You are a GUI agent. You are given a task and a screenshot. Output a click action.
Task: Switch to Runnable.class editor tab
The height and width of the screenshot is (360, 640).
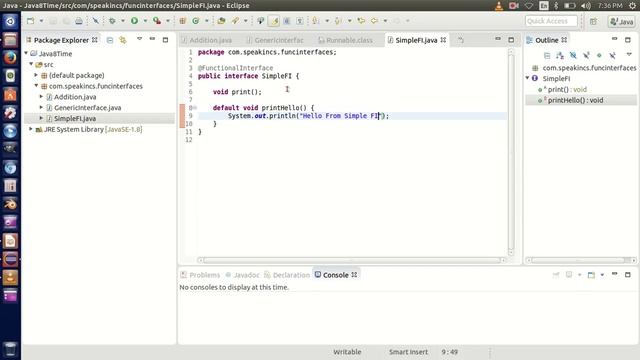pyautogui.click(x=345, y=40)
